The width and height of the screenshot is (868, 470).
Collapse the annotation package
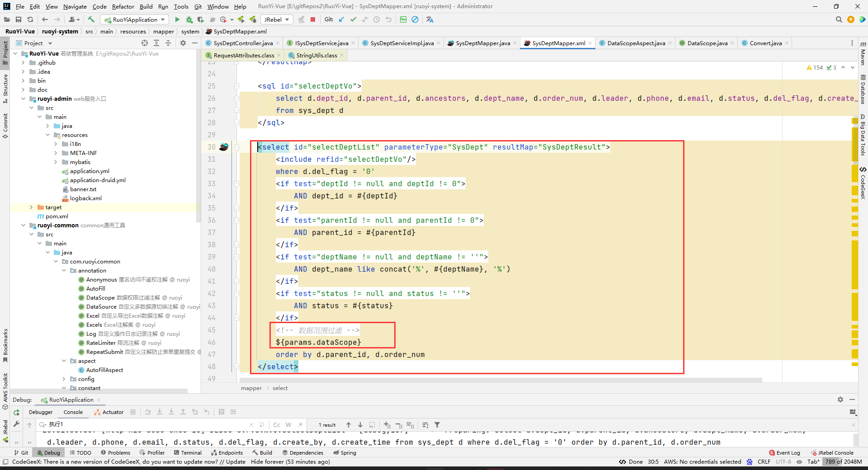64,271
